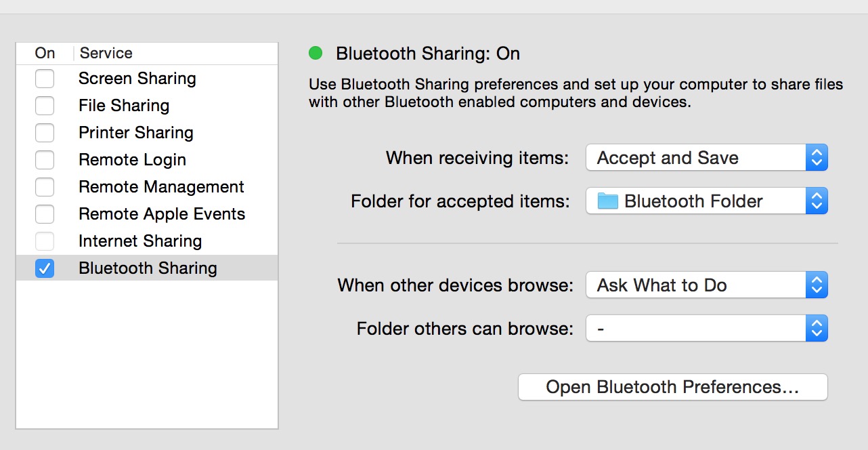Screen dimensions: 868x450
Task: Click the On column header
Action: click(x=45, y=53)
